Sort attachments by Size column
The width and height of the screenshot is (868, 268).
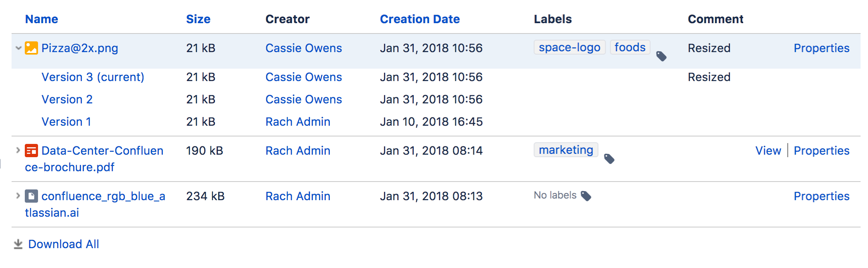[x=198, y=19]
